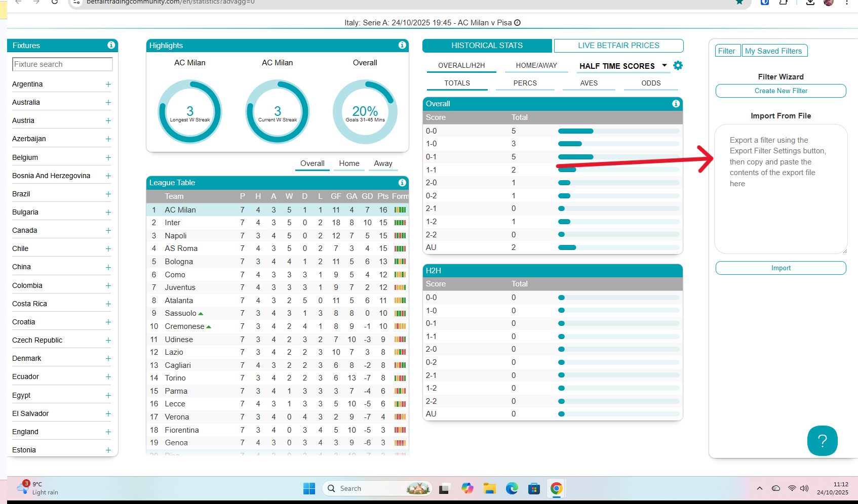The image size is (858, 504).
Task: Click the Fixtures panel info icon
Action: coord(111,45)
